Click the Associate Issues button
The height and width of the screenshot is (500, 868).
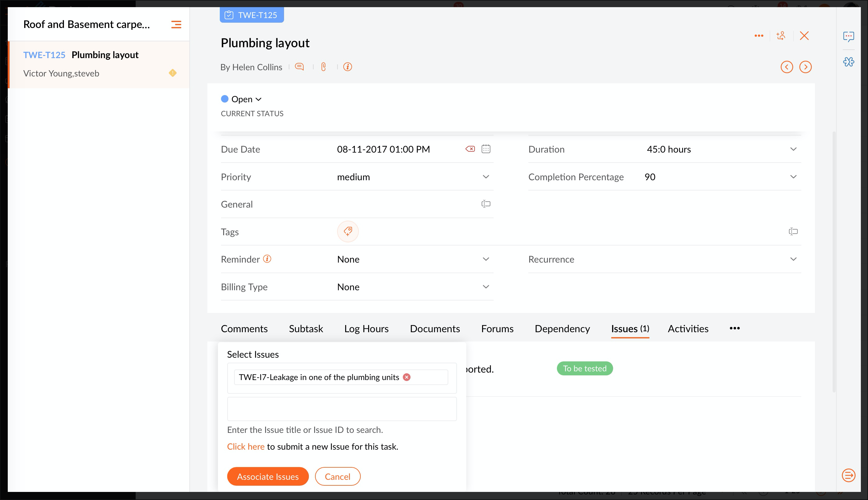pyautogui.click(x=268, y=476)
